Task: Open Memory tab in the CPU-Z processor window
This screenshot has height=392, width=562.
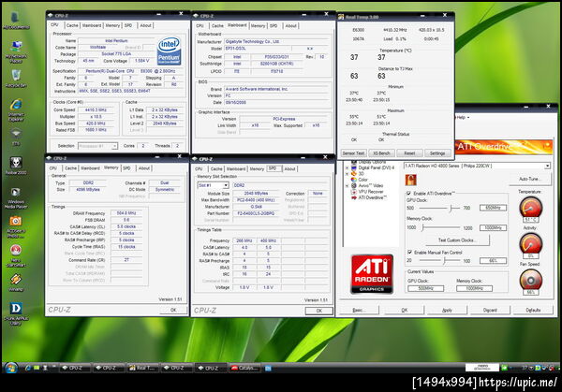Action: click(x=112, y=25)
